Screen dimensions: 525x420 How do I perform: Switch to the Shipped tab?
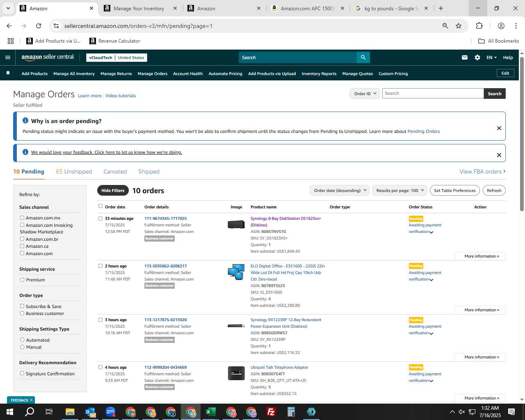click(149, 171)
